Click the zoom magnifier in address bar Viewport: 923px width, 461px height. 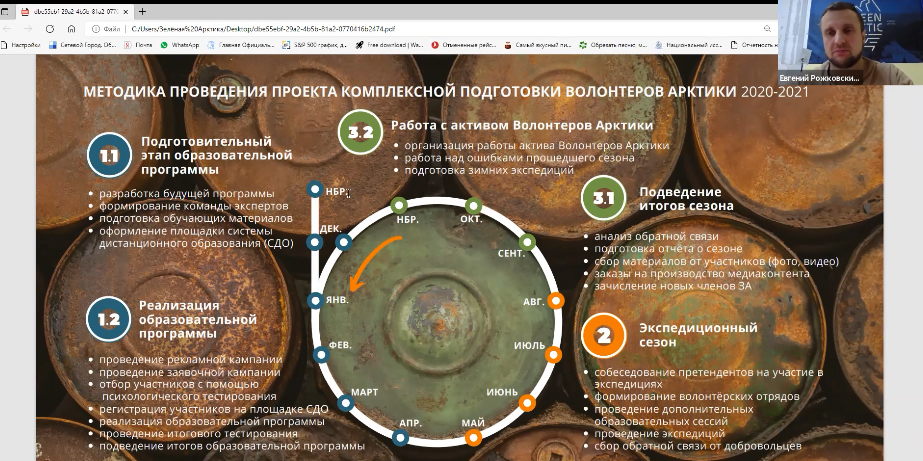767,28
